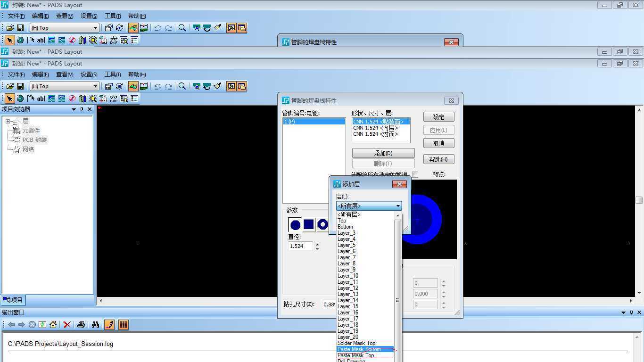
Task: Choose Bottom in the layer list
Action: pos(365,227)
